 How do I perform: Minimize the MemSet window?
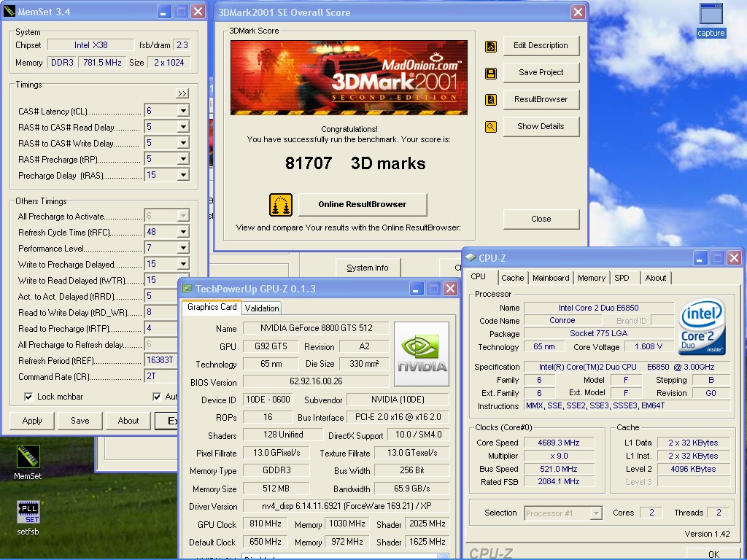(163, 12)
